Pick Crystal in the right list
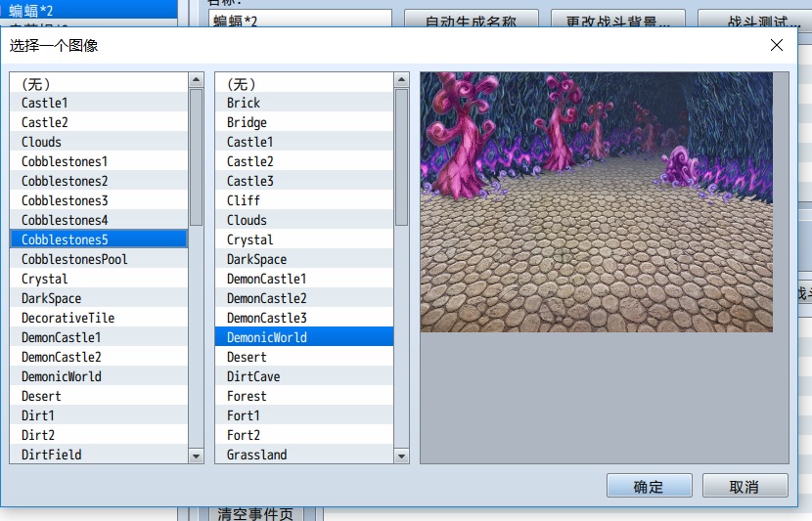 [x=304, y=239]
